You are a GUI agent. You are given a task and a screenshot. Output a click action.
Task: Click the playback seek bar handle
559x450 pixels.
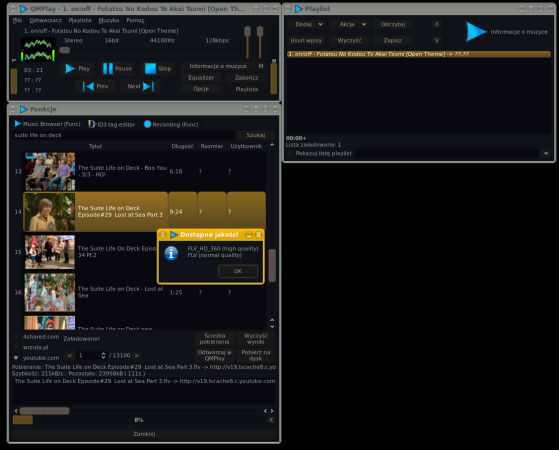coord(65,50)
